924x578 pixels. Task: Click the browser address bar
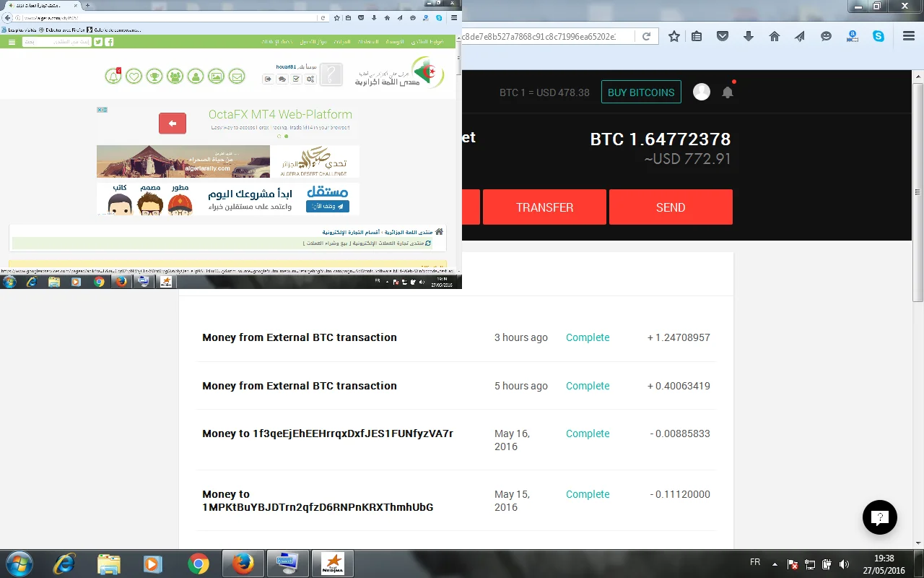click(549, 36)
